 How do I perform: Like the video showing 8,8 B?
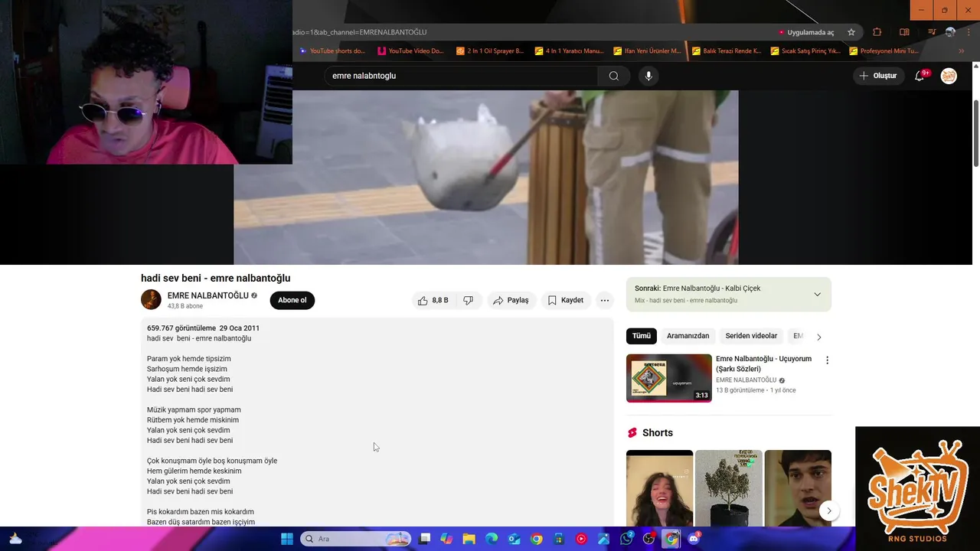(434, 301)
